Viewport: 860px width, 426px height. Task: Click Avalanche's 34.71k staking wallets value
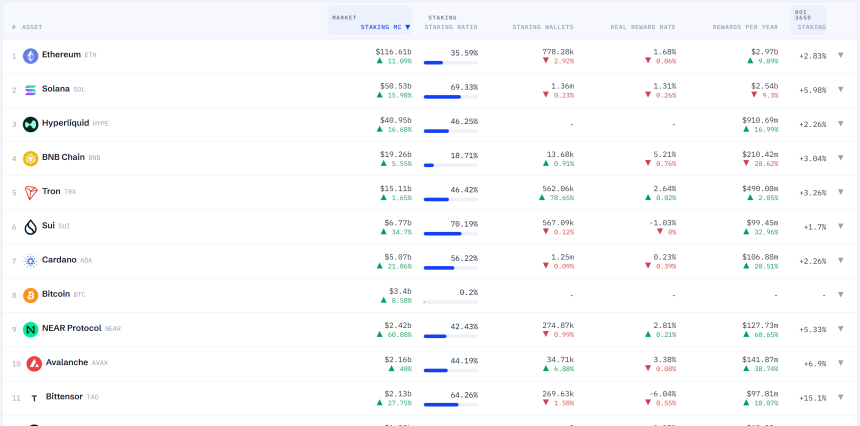click(560, 360)
